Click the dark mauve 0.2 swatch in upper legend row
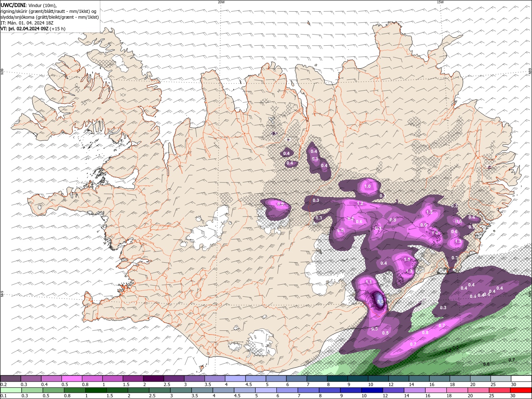This screenshot has width=532, height=399. click(x=10, y=379)
